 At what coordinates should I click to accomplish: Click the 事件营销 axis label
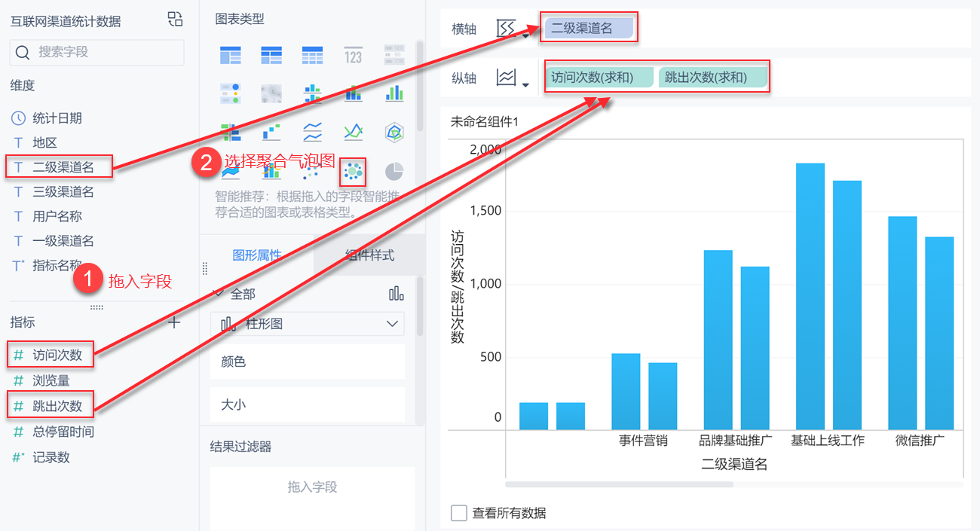pyautogui.click(x=643, y=441)
